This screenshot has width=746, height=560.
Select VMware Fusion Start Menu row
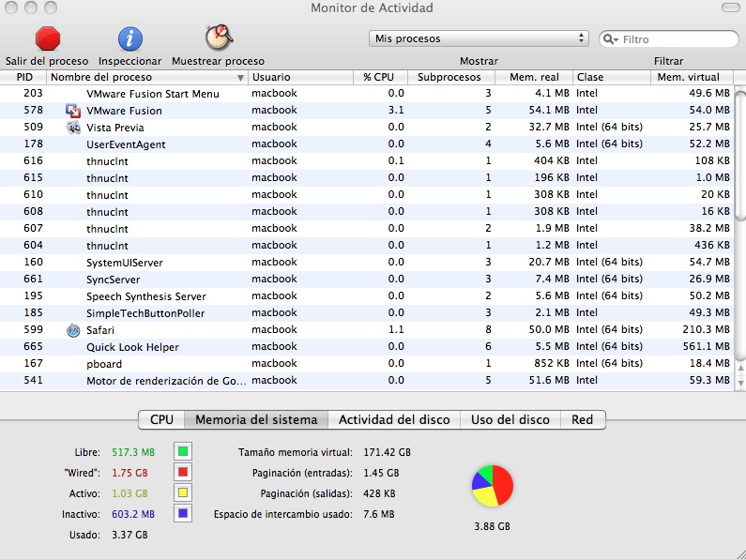point(366,93)
